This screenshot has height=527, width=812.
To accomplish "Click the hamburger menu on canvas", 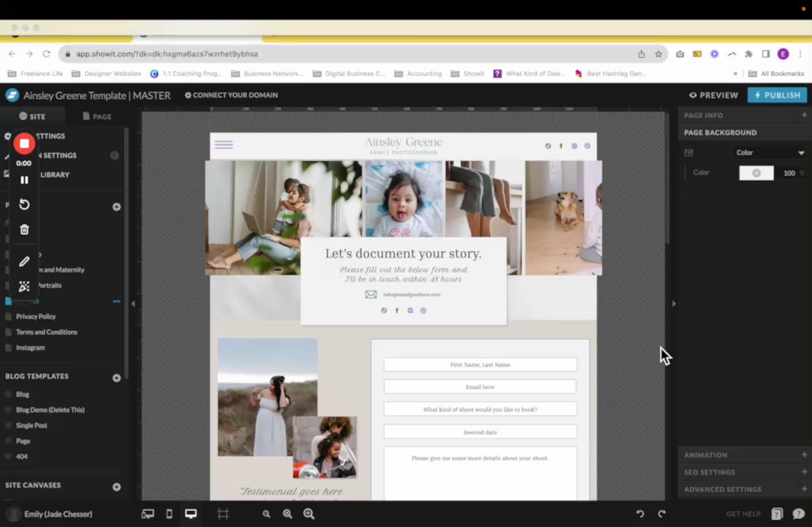I will (224, 145).
